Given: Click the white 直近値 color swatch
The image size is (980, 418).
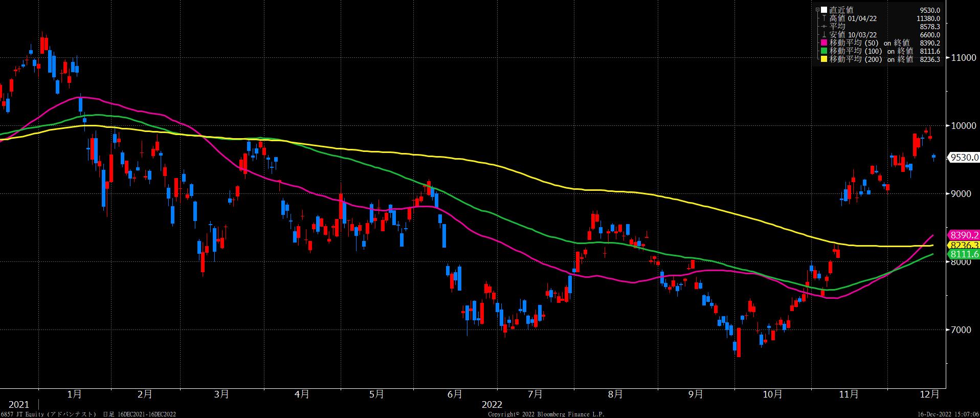Looking at the screenshot, I should pyautogui.click(x=824, y=10).
